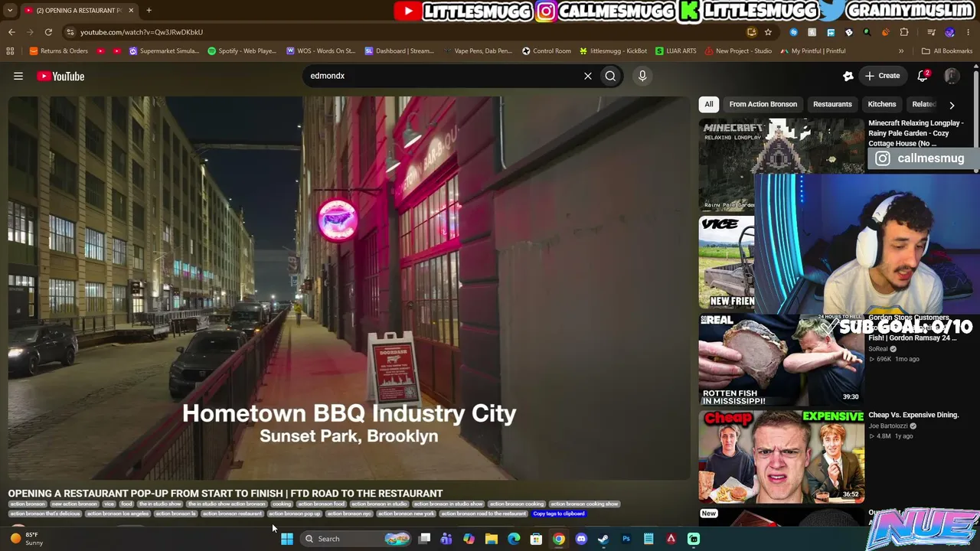Open the YouTube account avatar menu
The width and height of the screenshot is (980, 551).
coord(951,76)
